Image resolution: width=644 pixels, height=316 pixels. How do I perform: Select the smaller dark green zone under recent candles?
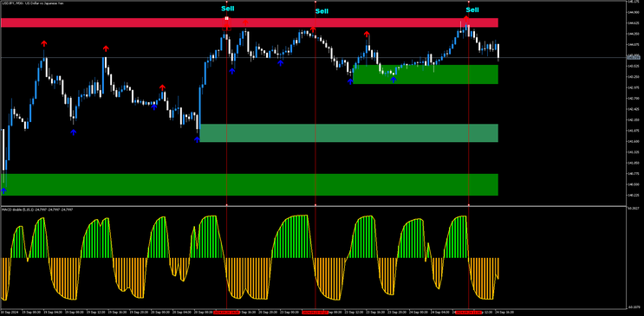(x=426, y=74)
